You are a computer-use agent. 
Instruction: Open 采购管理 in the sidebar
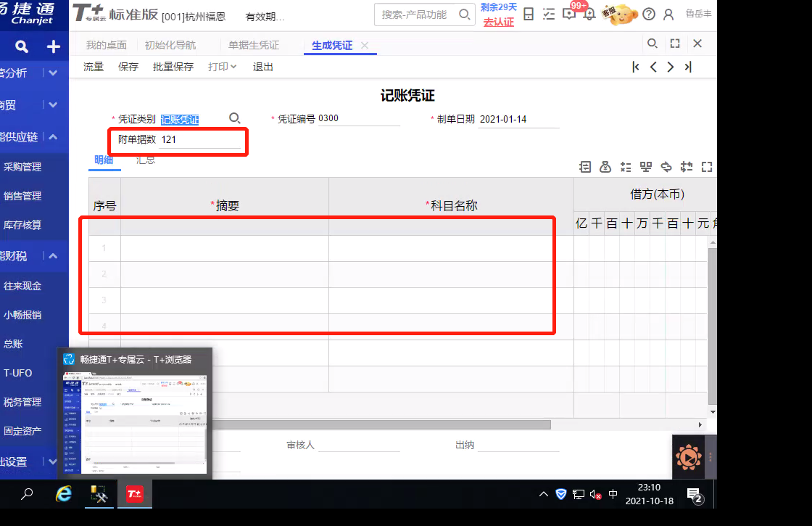22,167
